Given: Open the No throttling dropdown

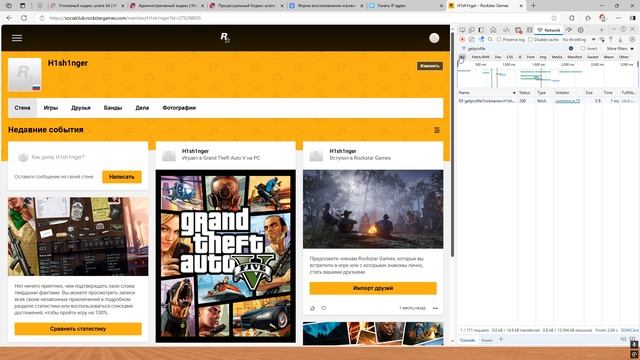Looking at the screenshot, I should pyautogui.click(x=579, y=40).
